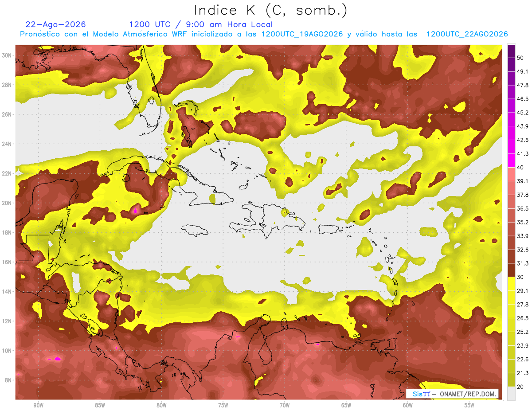Click the colorbar value 43.9
The height and width of the screenshot is (411, 532).
(x=522, y=126)
